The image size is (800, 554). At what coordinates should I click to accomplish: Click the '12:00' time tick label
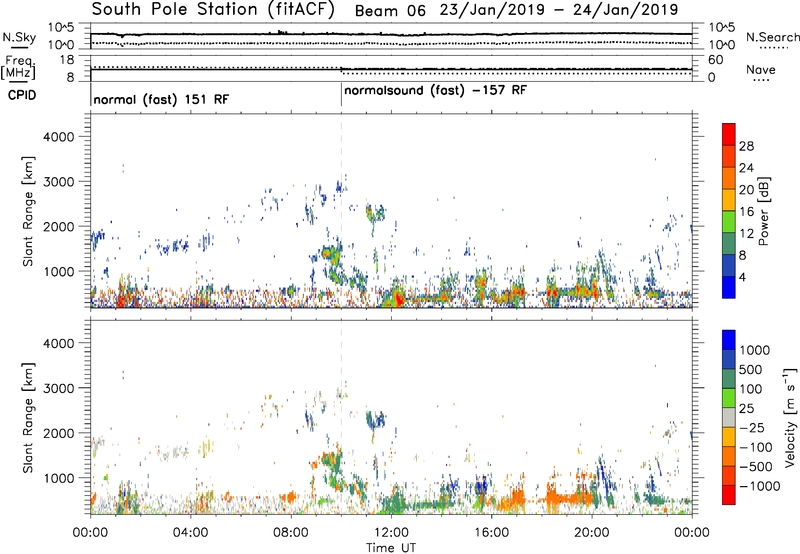pos(391,533)
